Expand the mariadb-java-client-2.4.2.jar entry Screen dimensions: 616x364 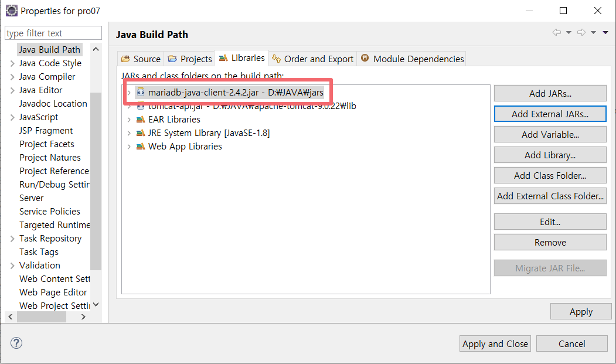point(129,93)
